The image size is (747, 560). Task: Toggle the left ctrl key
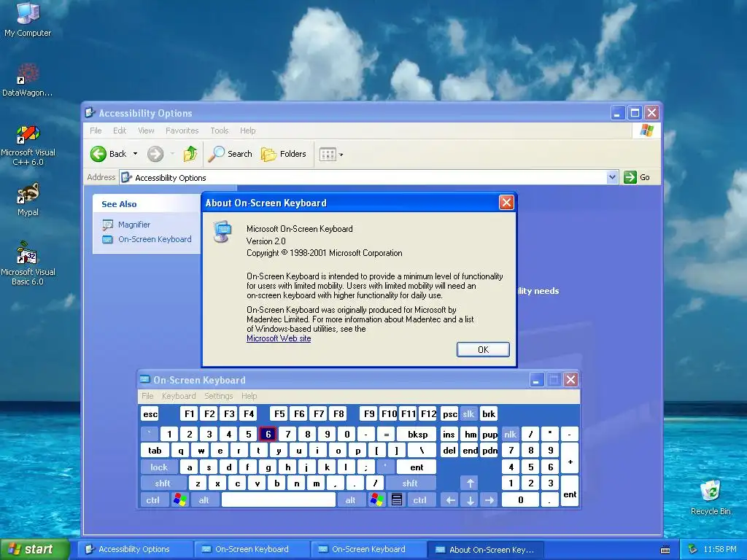153,500
